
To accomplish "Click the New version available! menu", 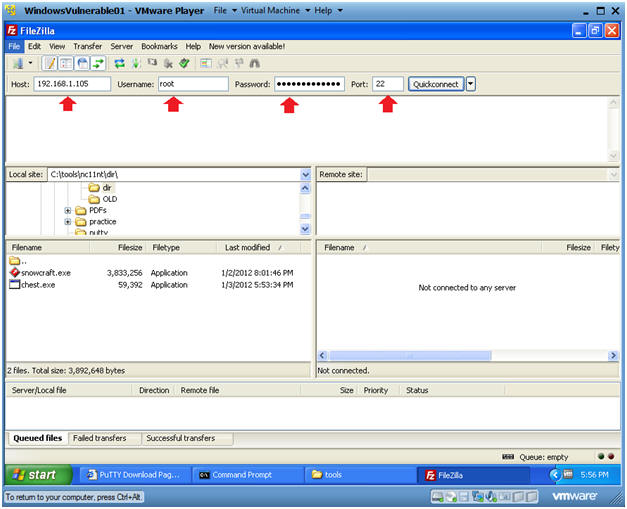I will click(x=247, y=46).
